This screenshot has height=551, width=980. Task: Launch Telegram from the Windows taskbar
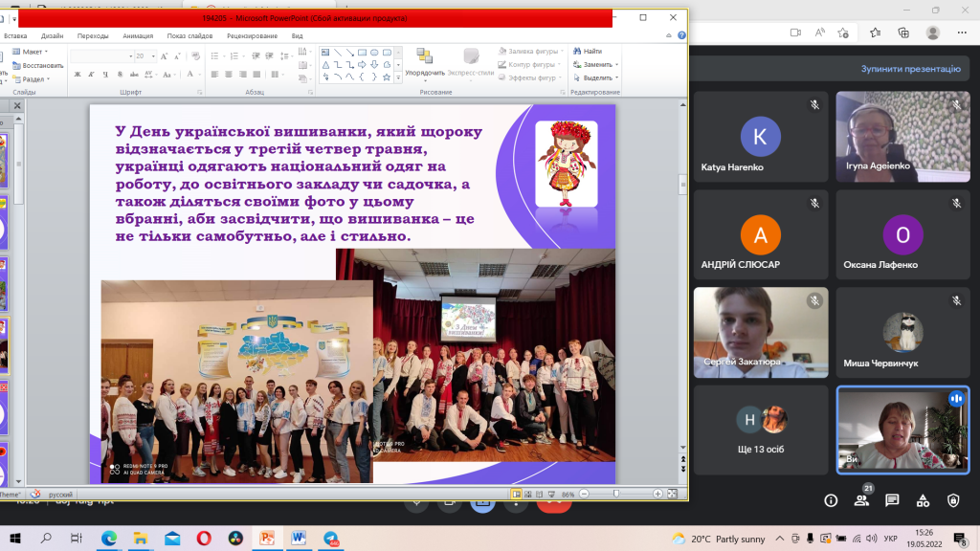(x=331, y=539)
